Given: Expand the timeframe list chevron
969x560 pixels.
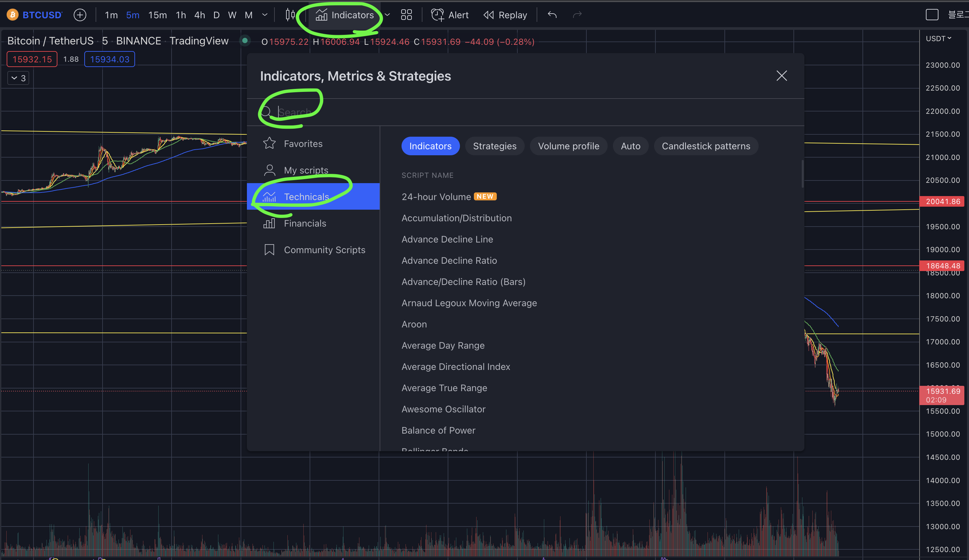Looking at the screenshot, I should [264, 15].
